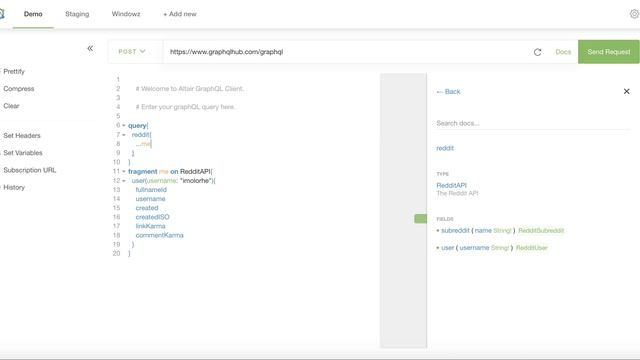Switch to the Demo tab
The image size is (640, 360).
[33, 14]
